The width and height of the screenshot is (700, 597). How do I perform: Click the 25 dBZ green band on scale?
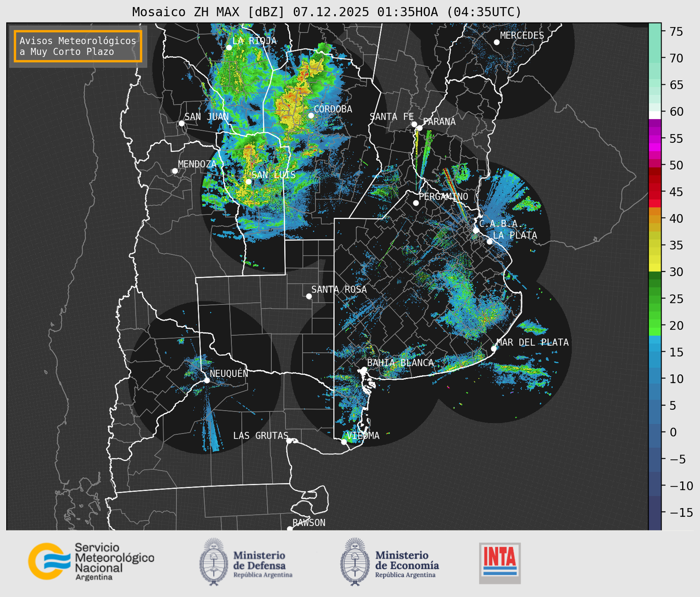click(654, 299)
